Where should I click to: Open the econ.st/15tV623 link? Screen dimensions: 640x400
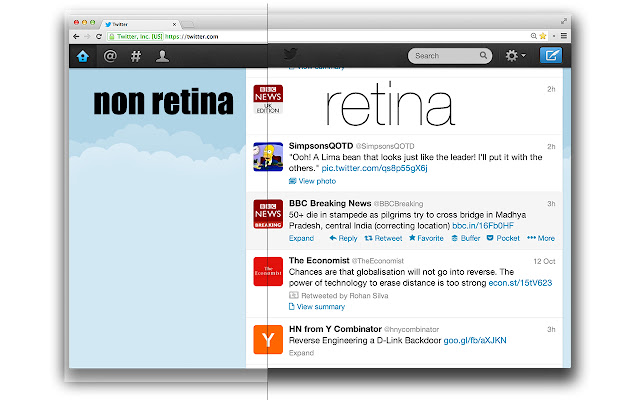point(520,283)
